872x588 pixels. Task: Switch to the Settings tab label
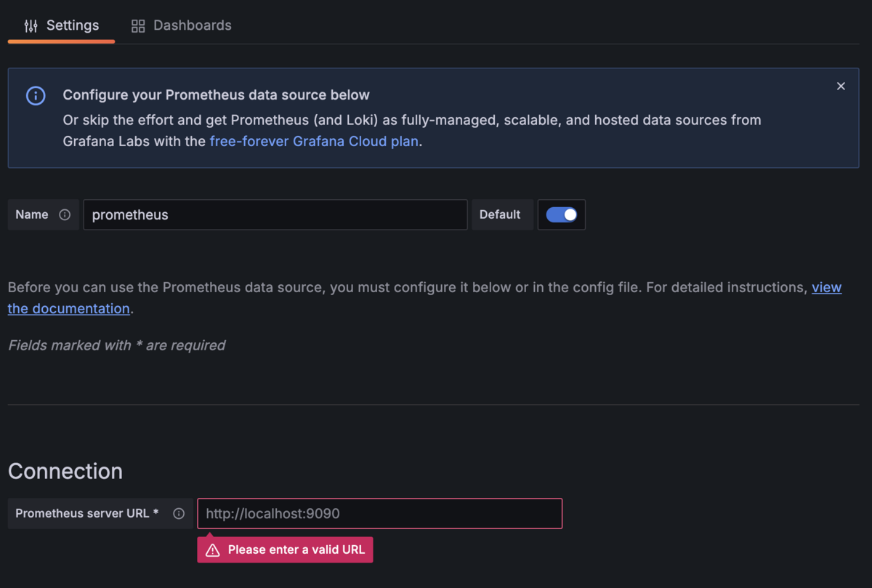73,25
